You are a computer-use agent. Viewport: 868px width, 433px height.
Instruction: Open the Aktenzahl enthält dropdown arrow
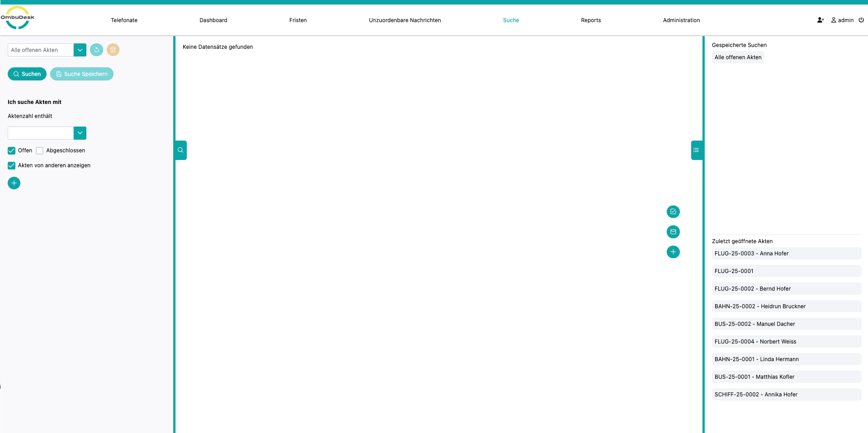80,133
